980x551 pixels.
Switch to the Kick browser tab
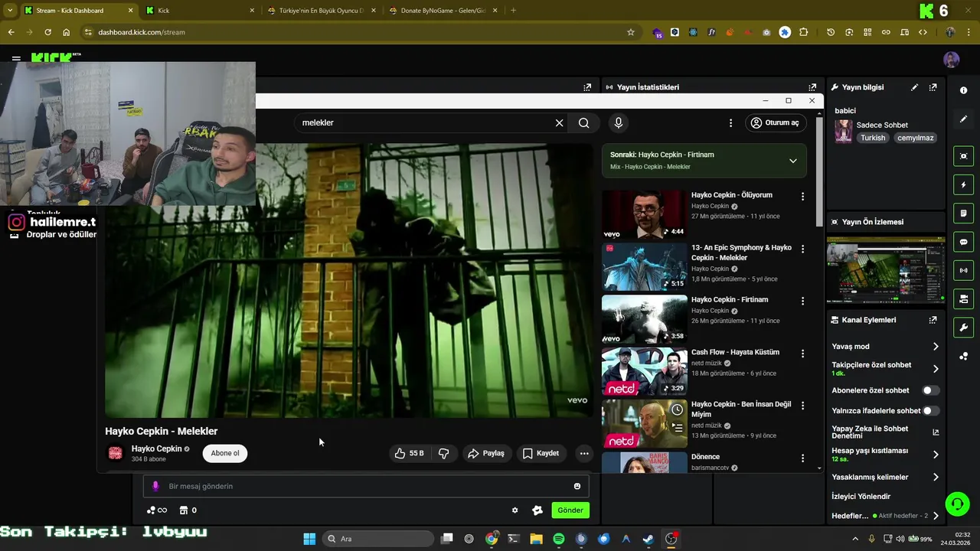(201, 11)
